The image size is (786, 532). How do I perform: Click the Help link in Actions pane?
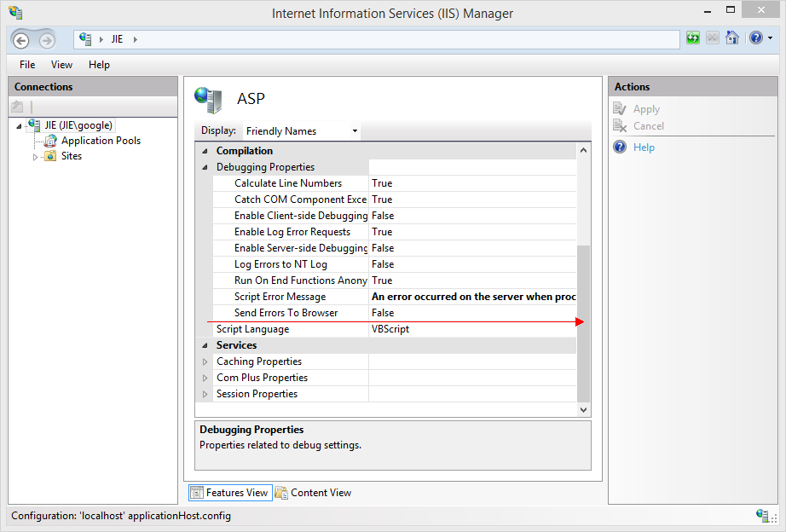click(644, 147)
